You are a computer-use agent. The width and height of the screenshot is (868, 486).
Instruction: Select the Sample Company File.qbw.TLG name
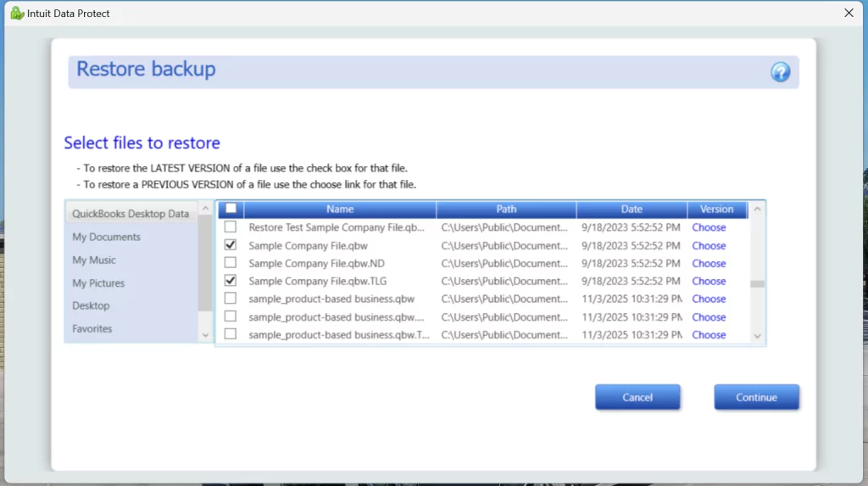[318, 281]
